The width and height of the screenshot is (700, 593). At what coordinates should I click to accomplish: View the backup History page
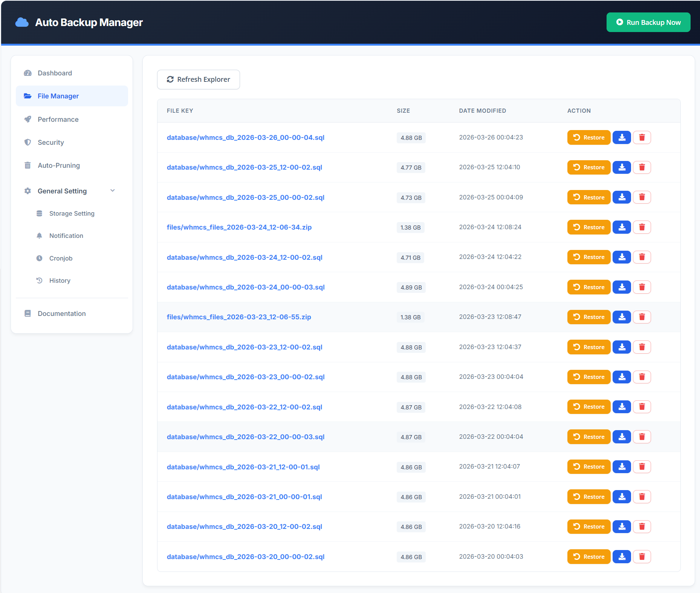(60, 280)
